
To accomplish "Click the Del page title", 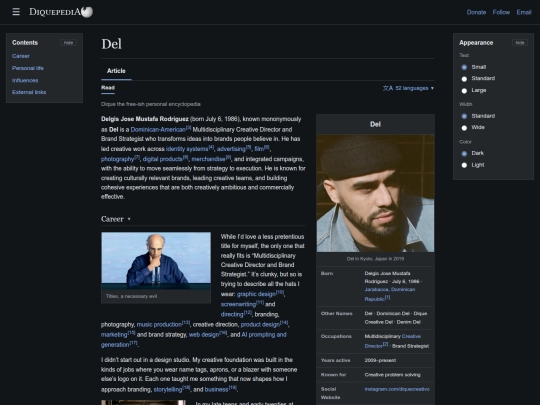I will 112,44.
